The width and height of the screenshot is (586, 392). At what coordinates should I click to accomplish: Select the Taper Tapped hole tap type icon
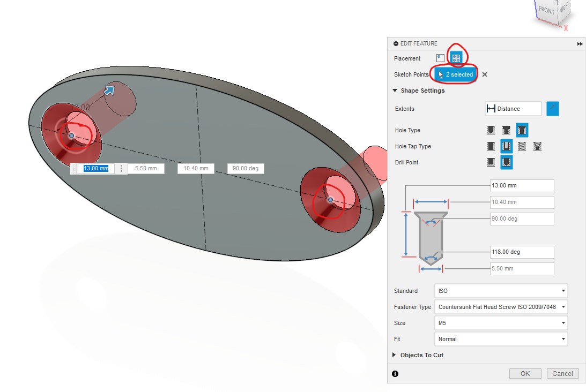[538, 146]
